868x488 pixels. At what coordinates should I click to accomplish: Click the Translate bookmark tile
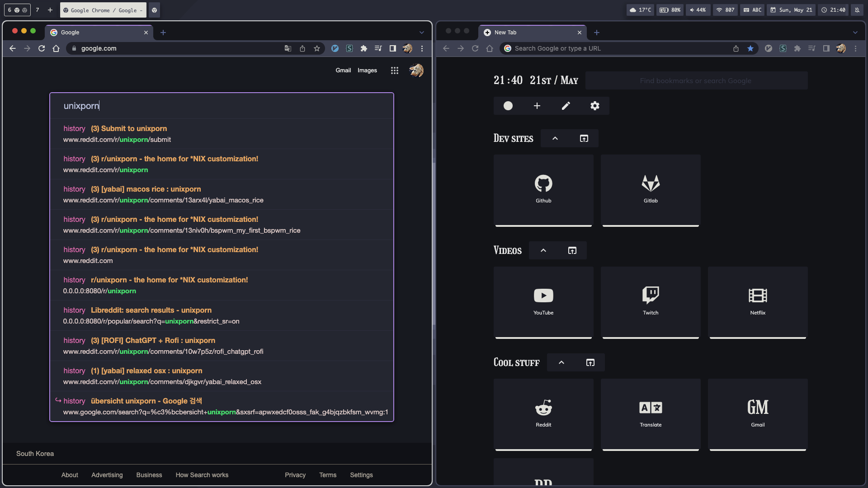click(x=651, y=413)
